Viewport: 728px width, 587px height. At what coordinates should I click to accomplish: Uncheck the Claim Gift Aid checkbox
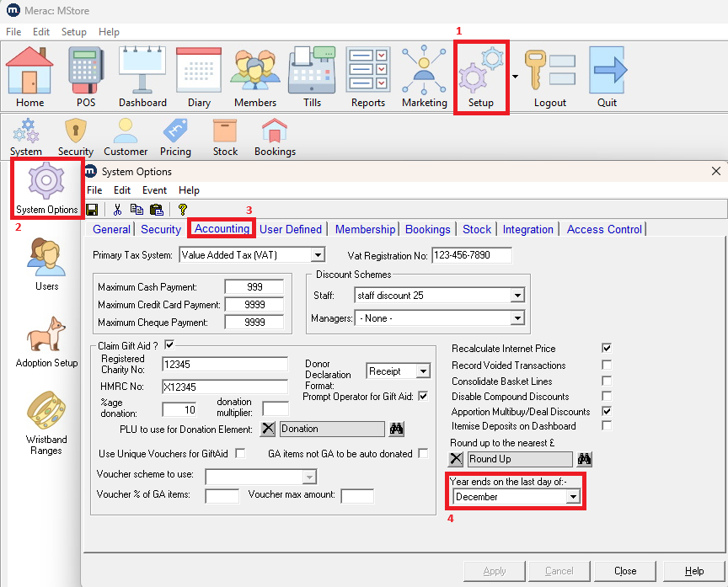(x=169, y=344)
